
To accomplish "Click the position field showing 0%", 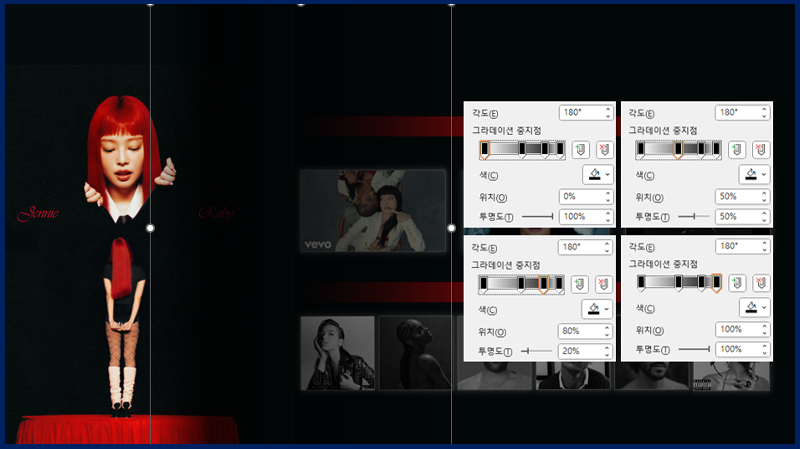I will point(585,196).
